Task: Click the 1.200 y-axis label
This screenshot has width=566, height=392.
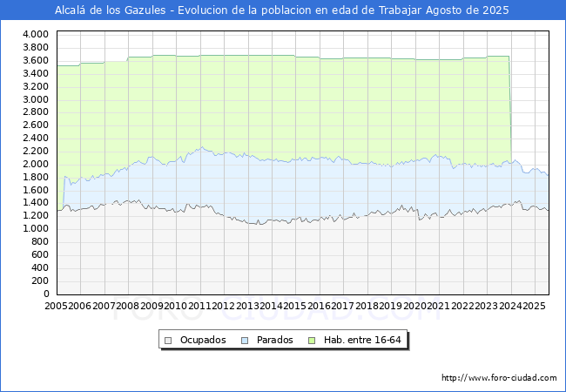Action: 36,215
